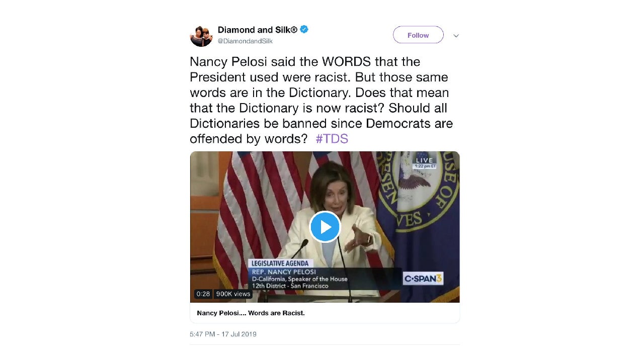
Task: Open the "Nancy Pelosi.... Words are Racist." title
Action: click(251, 313)
